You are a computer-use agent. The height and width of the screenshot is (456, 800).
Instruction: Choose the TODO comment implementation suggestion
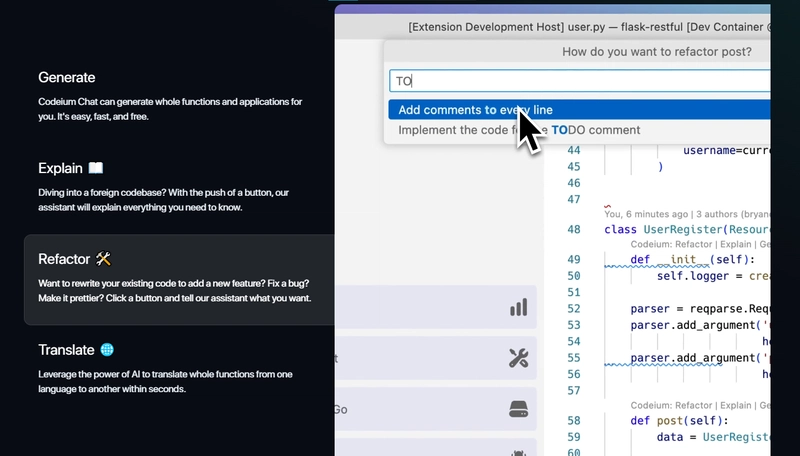(x=579, y=130)
